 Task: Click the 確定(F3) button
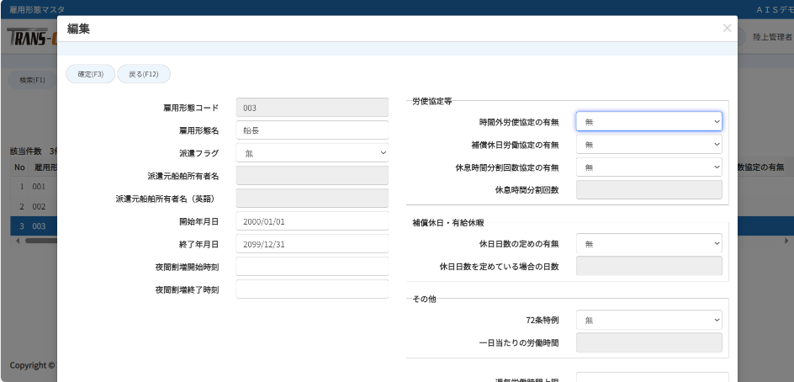pos(91,74)
